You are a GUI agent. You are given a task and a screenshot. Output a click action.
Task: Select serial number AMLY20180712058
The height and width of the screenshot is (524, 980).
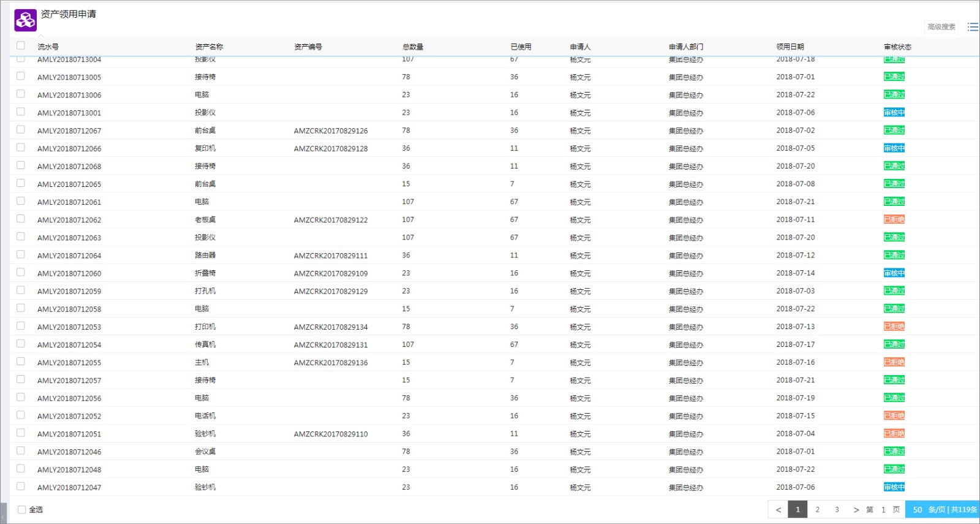(69, 309)
